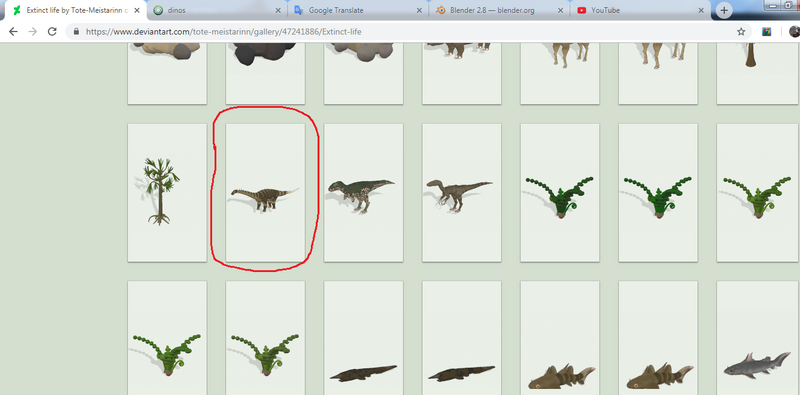Reload the current page
The height and width of the screenshot is (395, 800).
(x=52, y=32)
